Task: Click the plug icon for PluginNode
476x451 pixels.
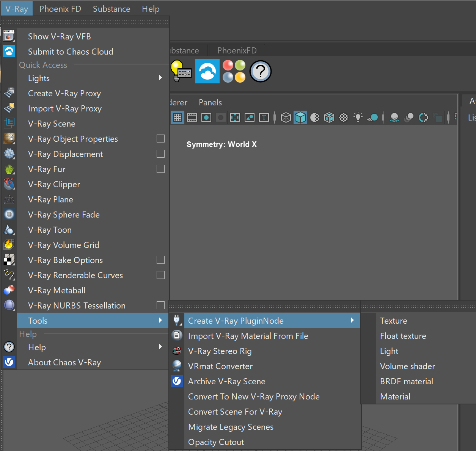Action: coord(177,320)
